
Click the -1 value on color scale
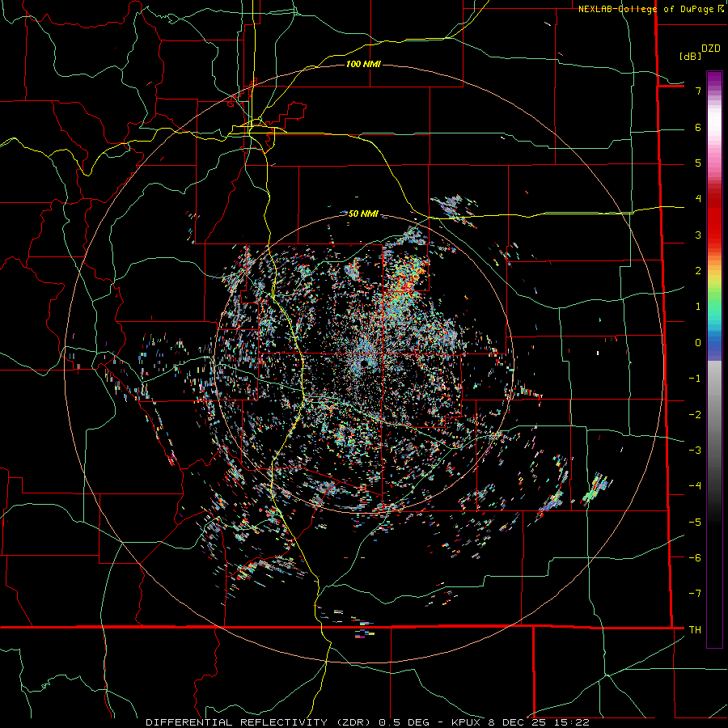click(x=695, y=379)
